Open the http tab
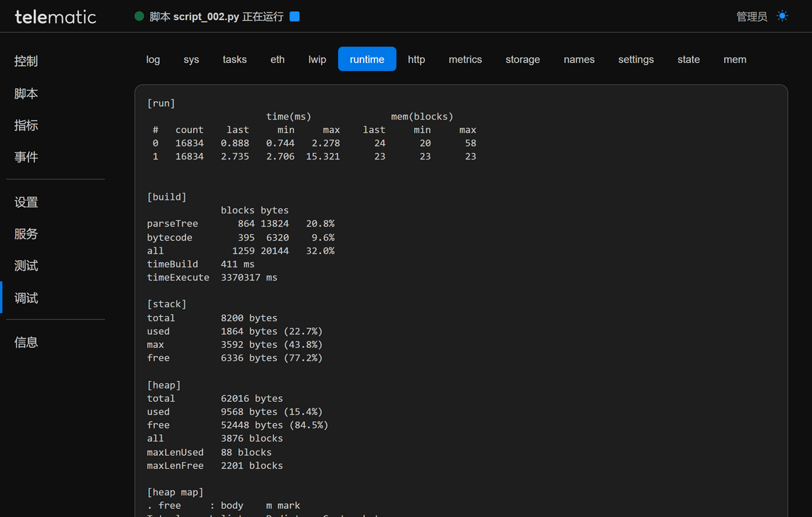The height and width of the screenshot is (517, 812). 416,59
